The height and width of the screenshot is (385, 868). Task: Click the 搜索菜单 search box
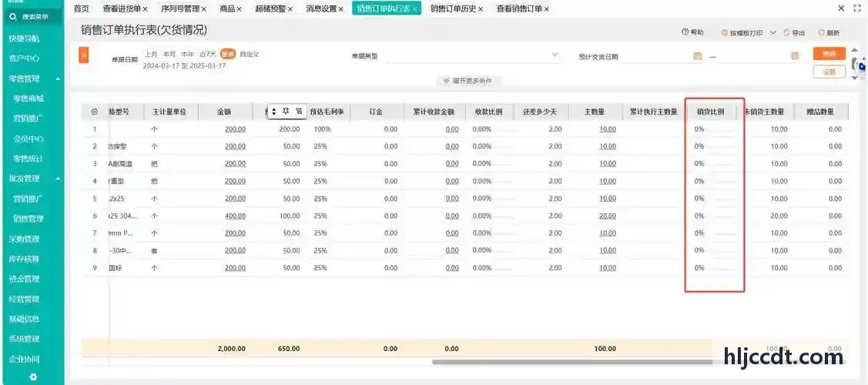(32, 17)
